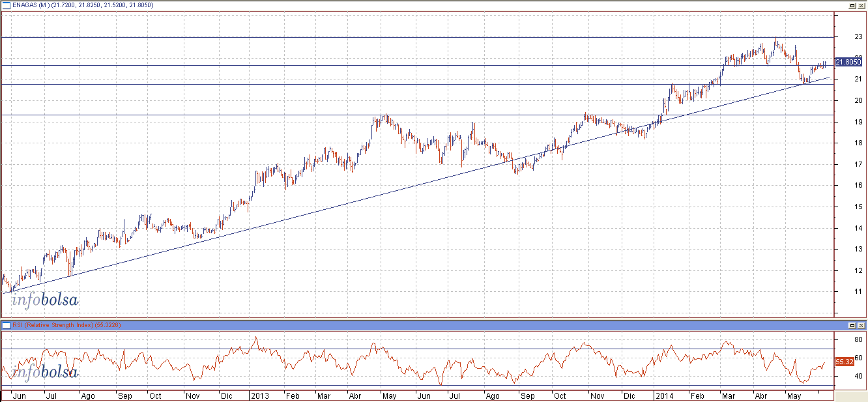Click the RSI panel window icon

tap(7, 325)
